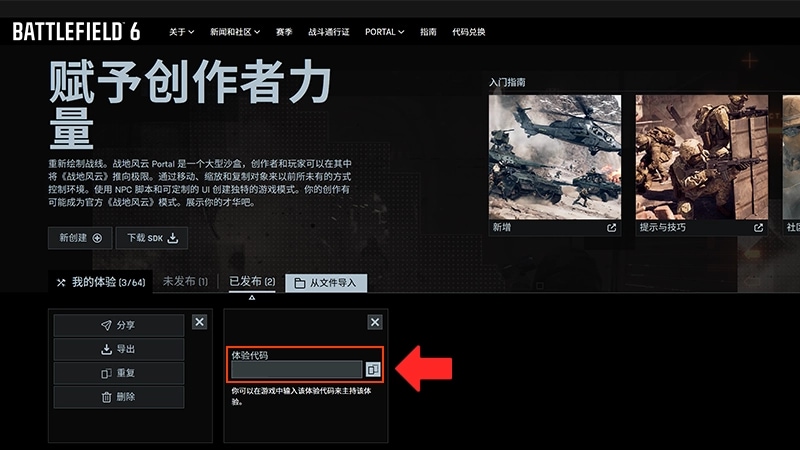Click external link icon beside 提示与技巧
The image size is (800, 450).
click(758, 228)
